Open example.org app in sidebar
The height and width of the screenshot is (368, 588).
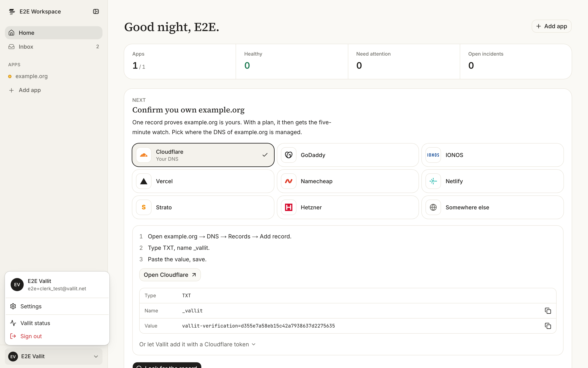click(53, 76)
